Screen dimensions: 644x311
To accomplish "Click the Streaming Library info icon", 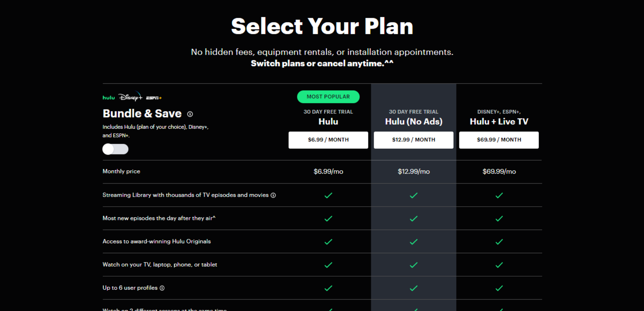I will click(x=273, y=195).
